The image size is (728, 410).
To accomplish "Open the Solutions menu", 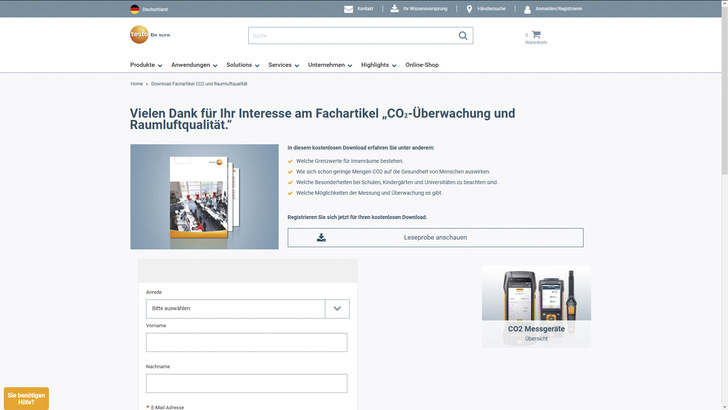I will [x=242, y=65].
